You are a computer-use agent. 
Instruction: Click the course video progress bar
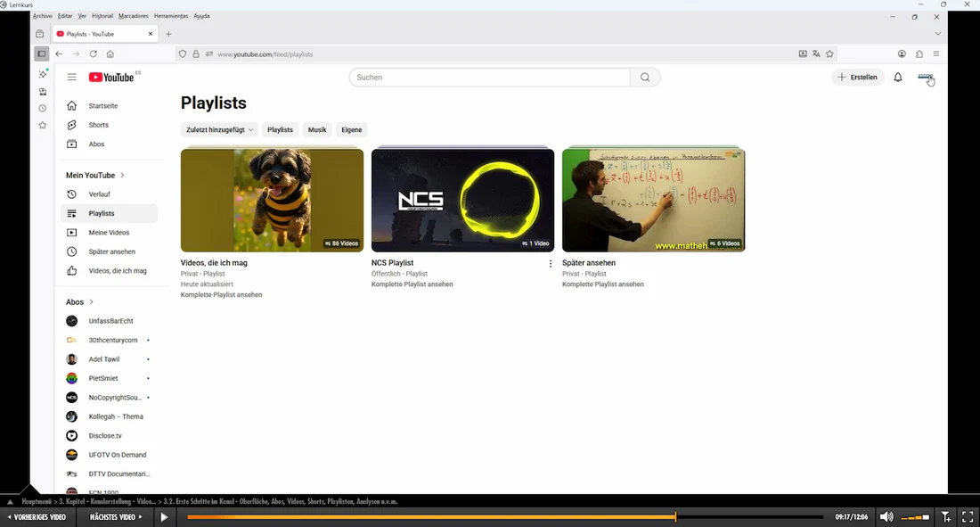point(504,517)
